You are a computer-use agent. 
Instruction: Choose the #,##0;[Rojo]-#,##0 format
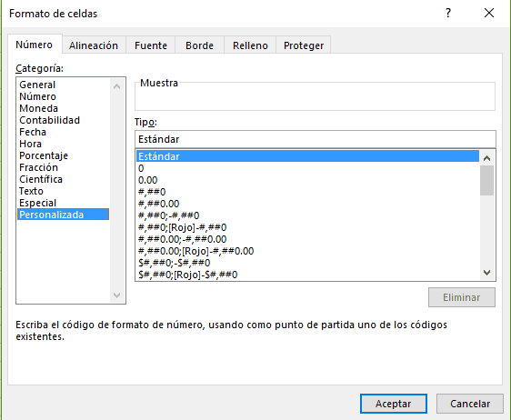pos(182,227)
